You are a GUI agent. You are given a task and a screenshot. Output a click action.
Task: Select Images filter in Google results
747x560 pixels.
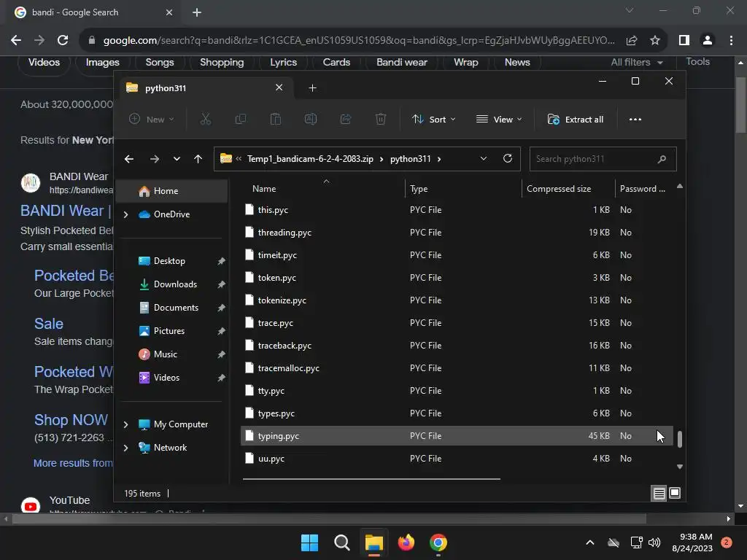click(102, 63)
